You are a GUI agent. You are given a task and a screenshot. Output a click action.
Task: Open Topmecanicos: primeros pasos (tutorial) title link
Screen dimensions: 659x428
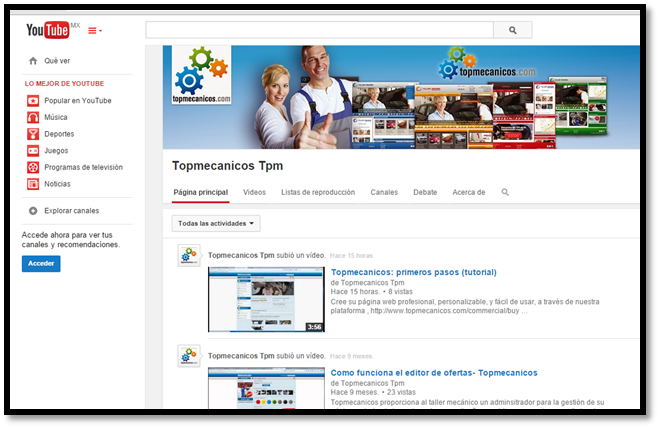[414, 272]
